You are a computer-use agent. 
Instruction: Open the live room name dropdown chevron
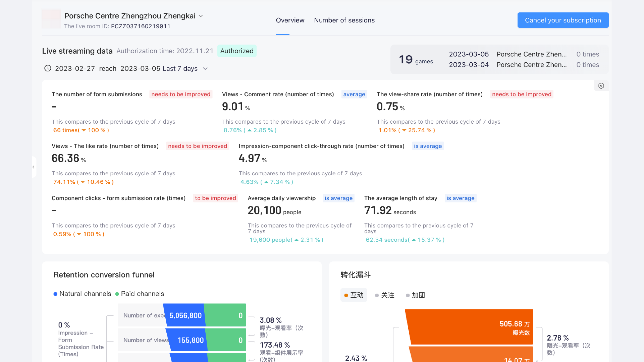201,16
